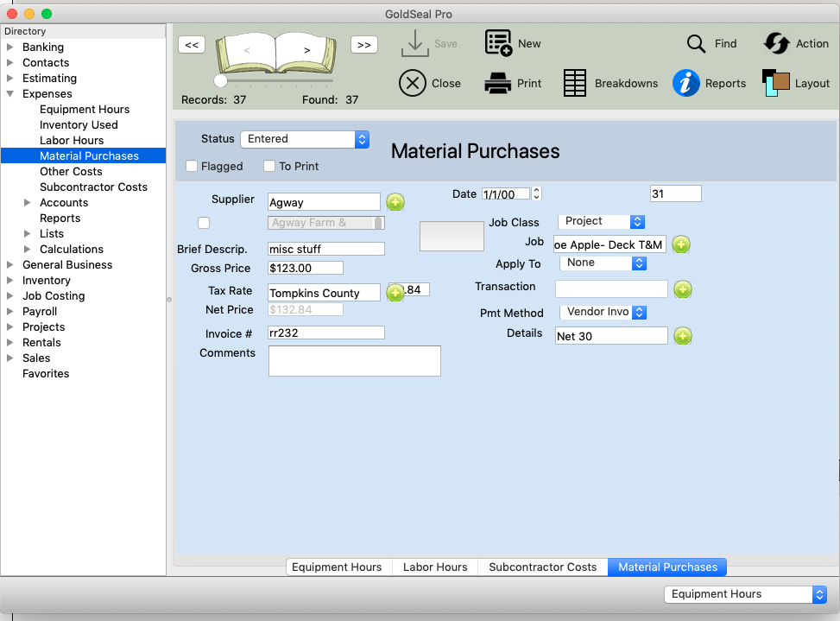Switch to the Labor Hours bottom tab

click(x=435, y=567)
